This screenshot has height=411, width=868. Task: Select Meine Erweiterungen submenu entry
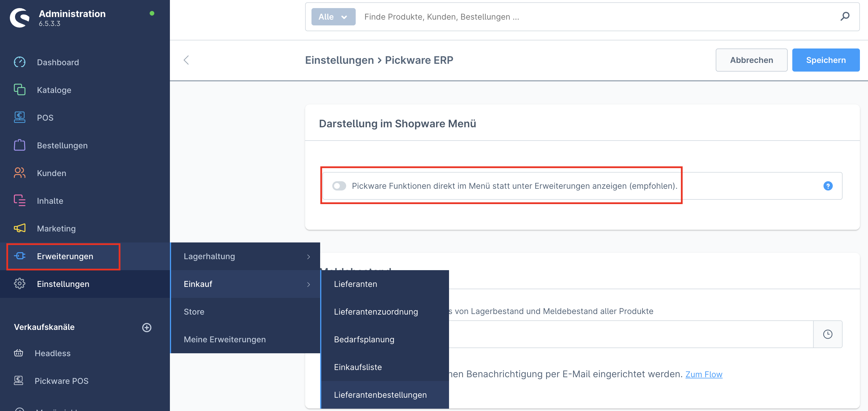point(245,339)
